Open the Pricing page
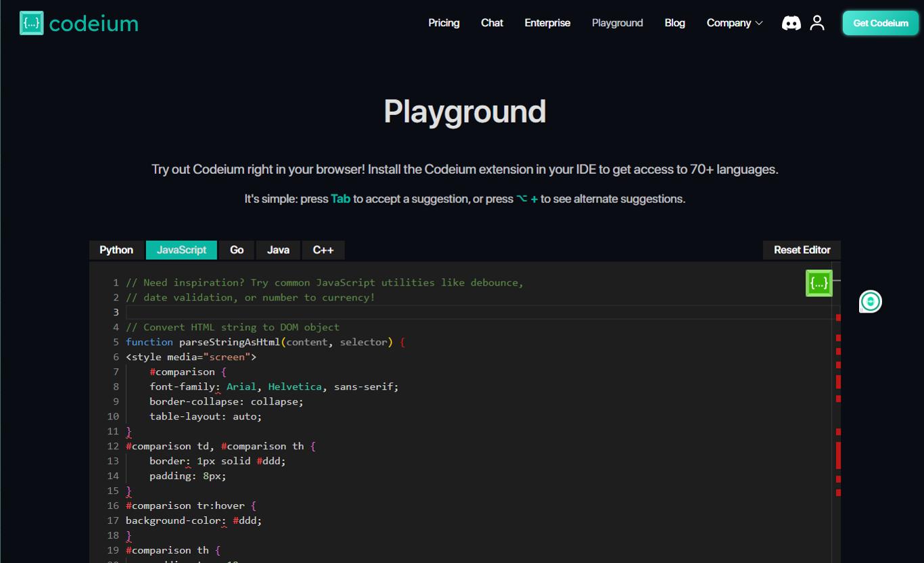Image resolution: width=924 pixels, height=563 pixels. pyautogui.click(x=443, y=22)
